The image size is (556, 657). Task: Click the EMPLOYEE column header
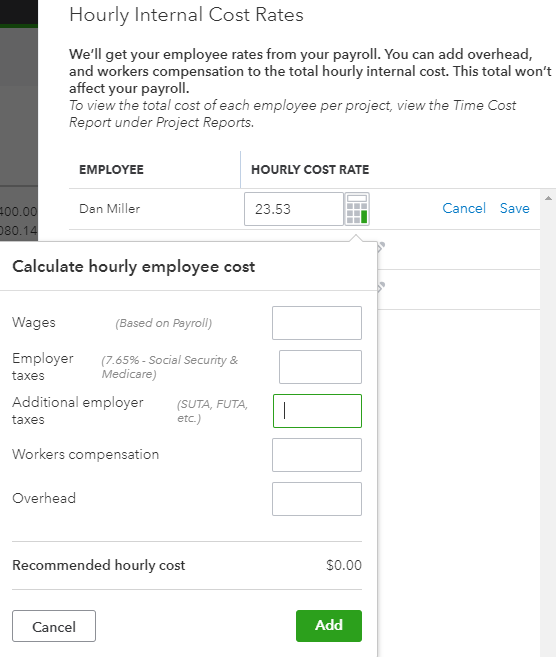(x=111, y=170)
